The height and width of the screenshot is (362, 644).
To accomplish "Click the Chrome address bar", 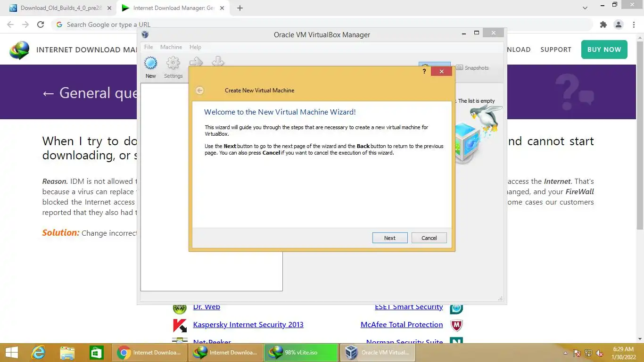I will coord(322,25).
